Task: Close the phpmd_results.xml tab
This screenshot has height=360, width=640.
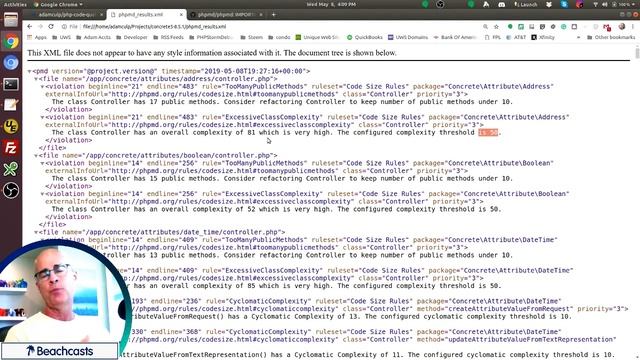Action: tap(181, 15)
